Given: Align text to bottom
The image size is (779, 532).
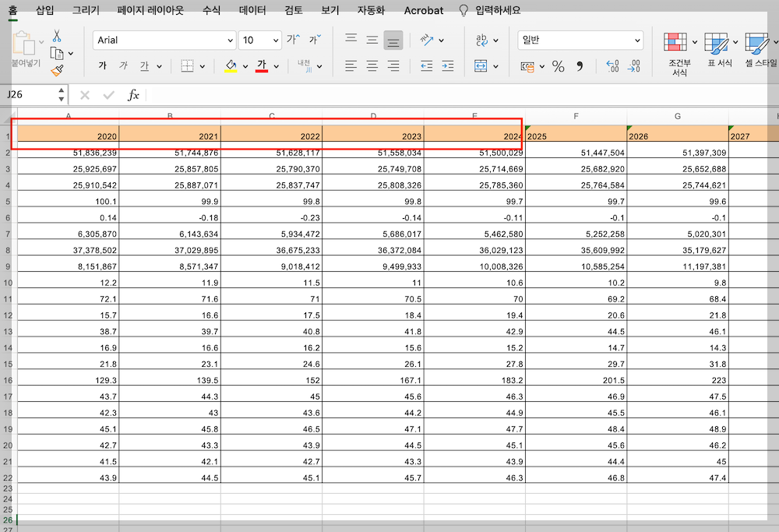Looking at the screenshot, I should coord(393,41).
